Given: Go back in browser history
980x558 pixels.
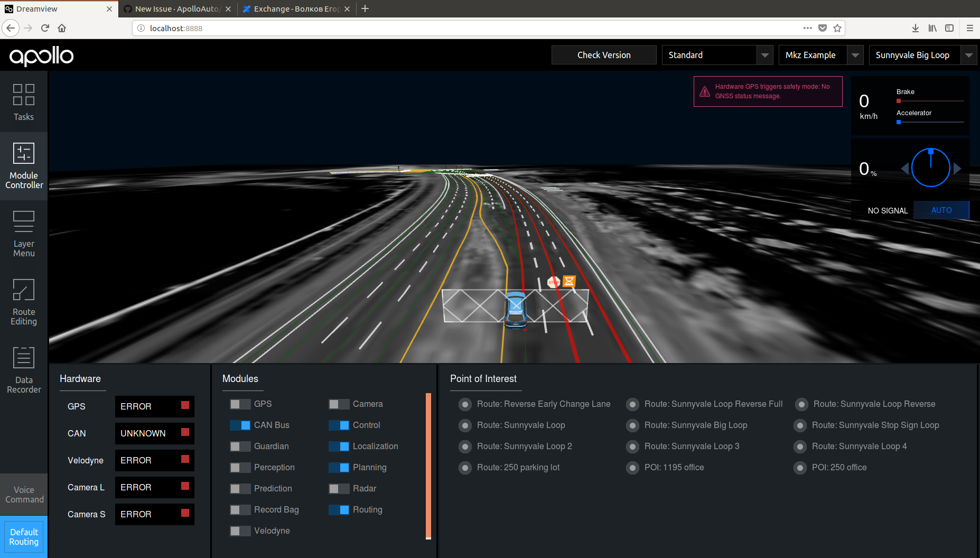Looking at the screenshot, I should click(11, 28).
